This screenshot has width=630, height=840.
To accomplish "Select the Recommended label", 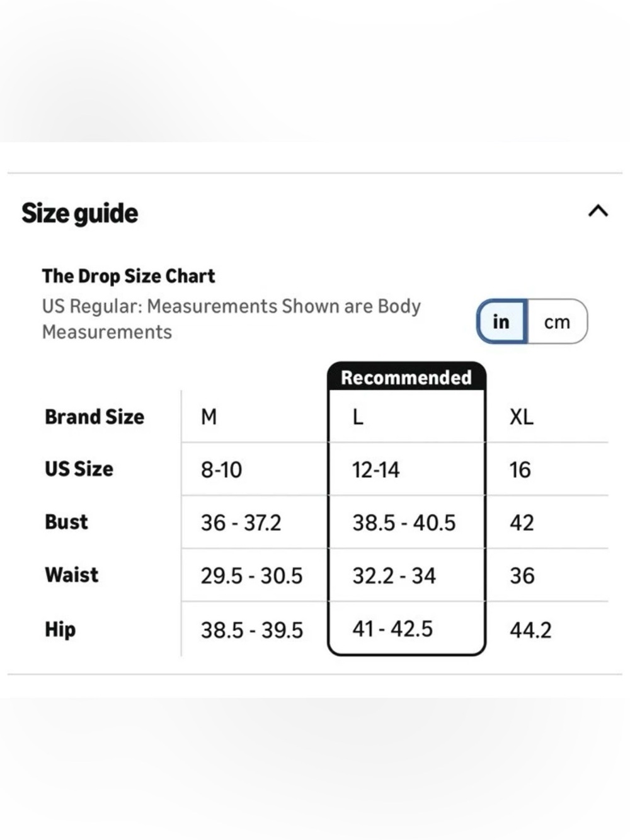I will 406,377.
